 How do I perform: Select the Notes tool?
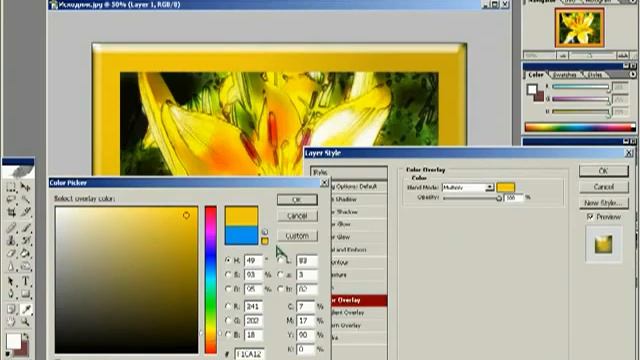(11, 309)
